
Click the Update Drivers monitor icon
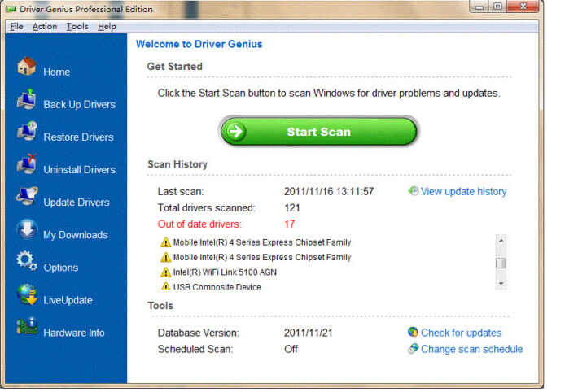pos(27,198)
